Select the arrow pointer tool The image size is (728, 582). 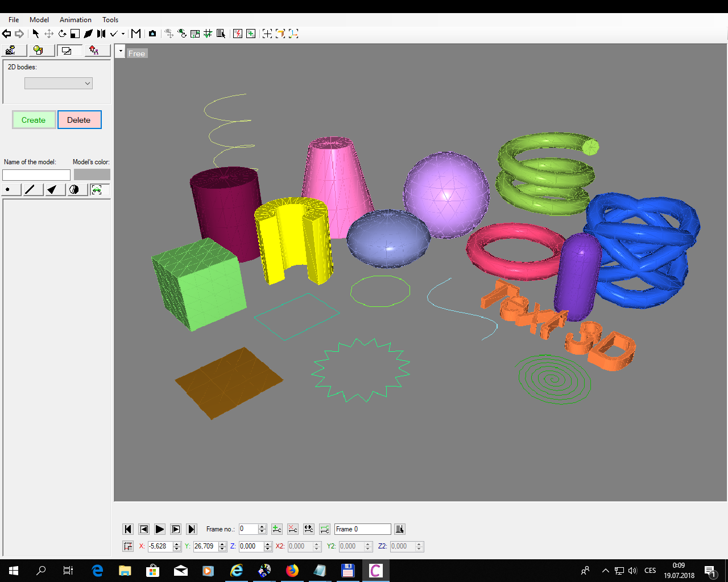point(36,34)
